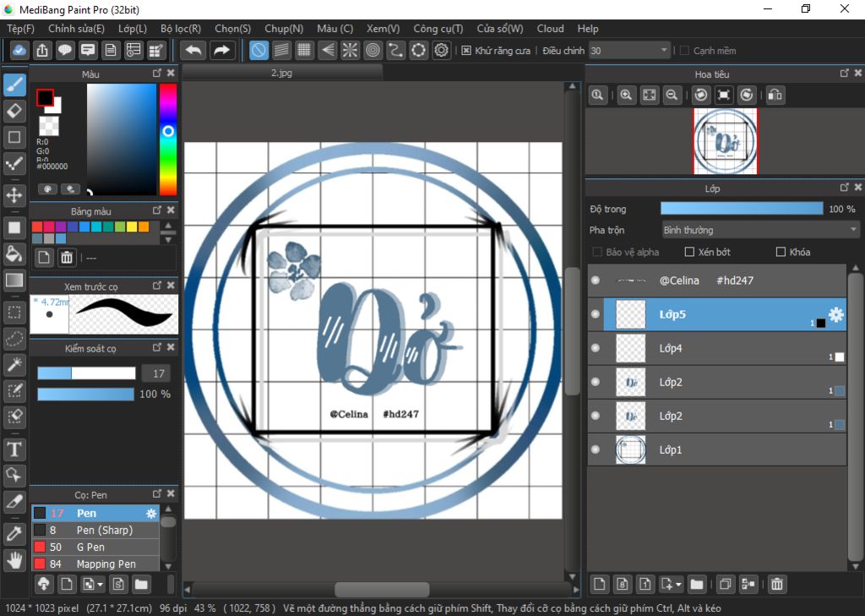Toggle the Cạnh mềm checkbox
The image size is (865, 616).
click(684, 50)
